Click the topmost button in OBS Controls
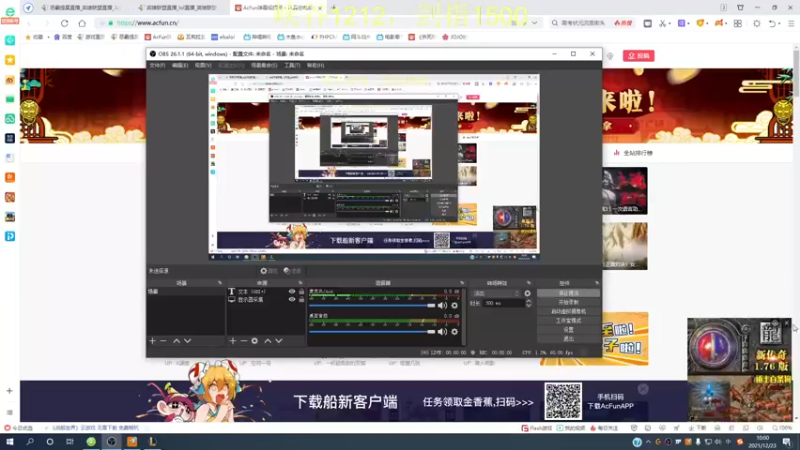This screenshot has height=450, width=800. tap(568, 293)
